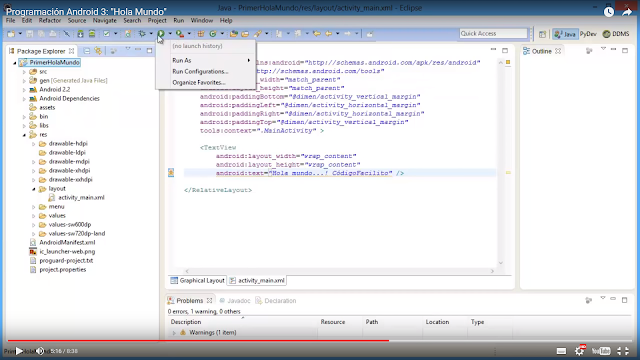640x360 pixels.
Task: Open the File menu
Action: point(10,20)
